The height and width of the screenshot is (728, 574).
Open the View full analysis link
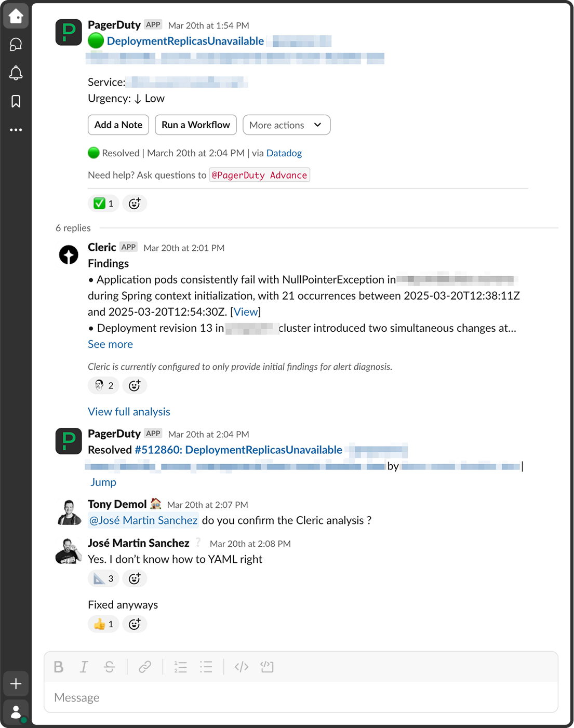pyautogui.click(x=129, y=412)
